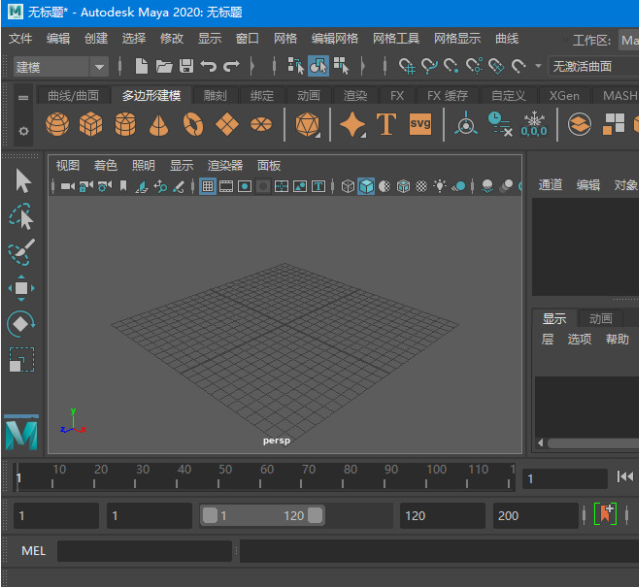Create a polygon plane from shelf
Viewport: 639px width, 587px height.
[227, 124]
